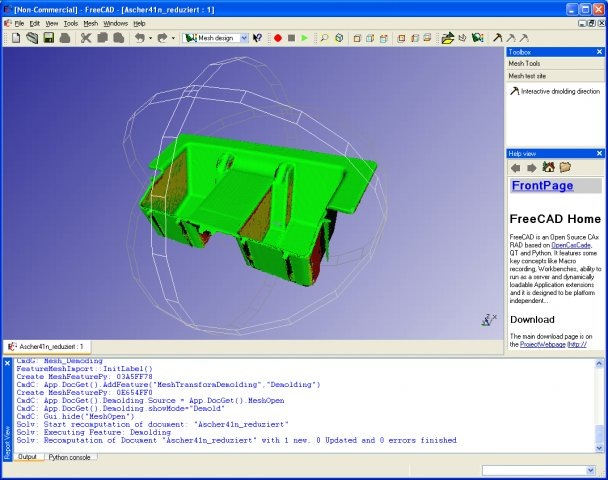Follow the OpenCasCade link

(x=571, y=245)
